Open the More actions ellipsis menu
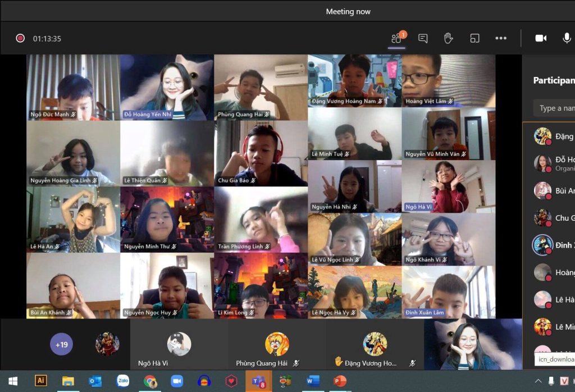The image size is (575, 392). [x=501, y=38]
